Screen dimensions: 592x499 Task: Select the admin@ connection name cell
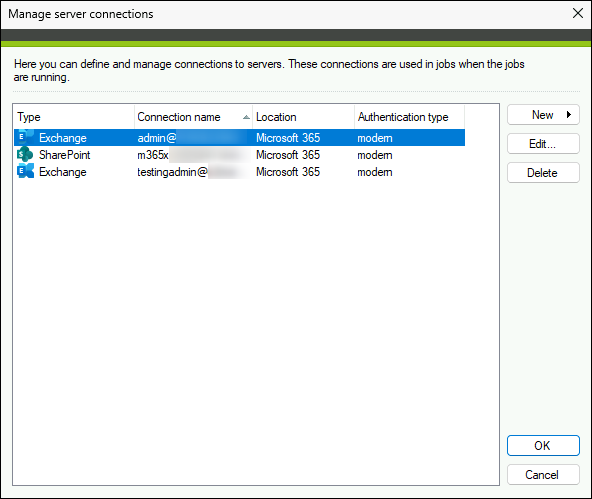tap(193, 138)
